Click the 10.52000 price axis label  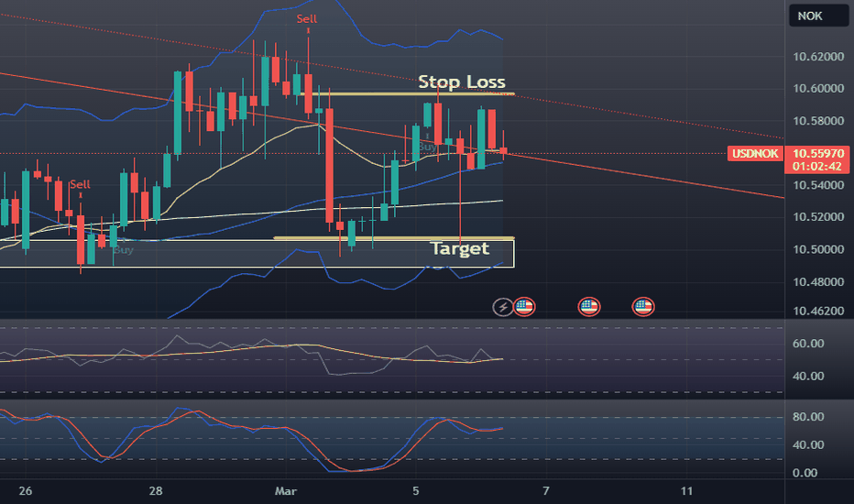(x=818, y=217)
